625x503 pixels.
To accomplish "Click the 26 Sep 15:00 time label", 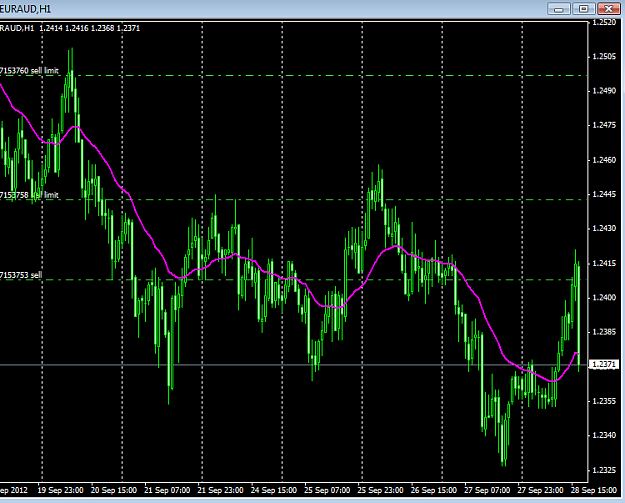I will pos(434,490).
